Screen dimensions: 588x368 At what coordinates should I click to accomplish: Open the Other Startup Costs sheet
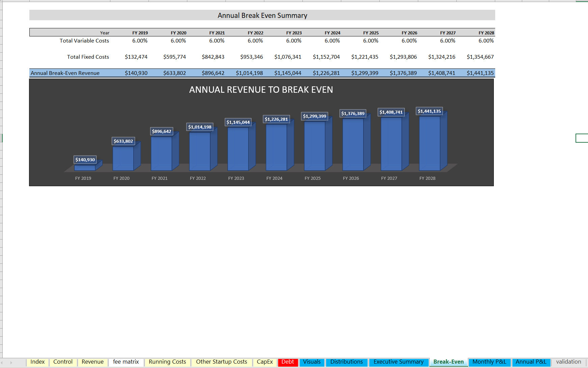click(222, 362)
